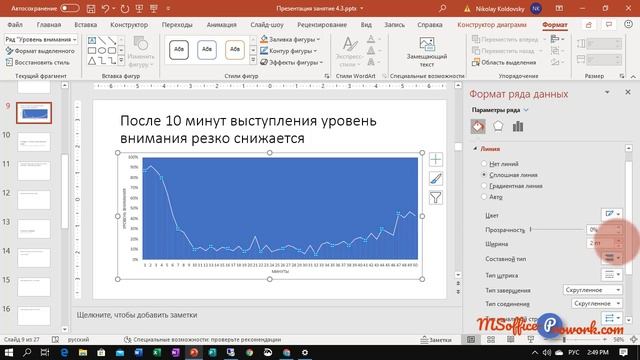Toggle the Заметки button in status bar

pyautogui.click(x=436, y=340)
